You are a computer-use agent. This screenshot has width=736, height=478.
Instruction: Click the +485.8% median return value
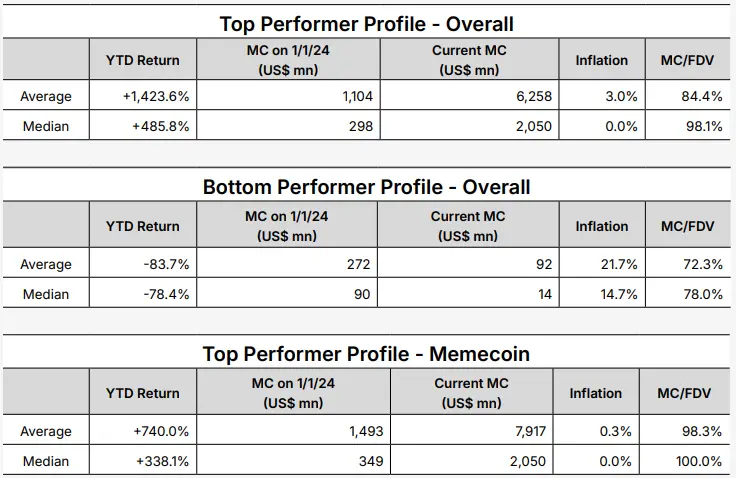[161, 126]
